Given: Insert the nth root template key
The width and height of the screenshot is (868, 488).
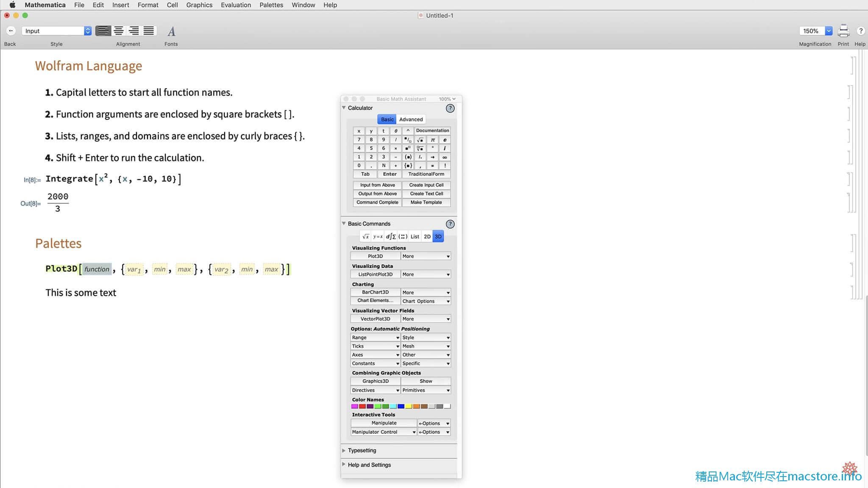Looking at the screenshot, I should pos(420,148).
